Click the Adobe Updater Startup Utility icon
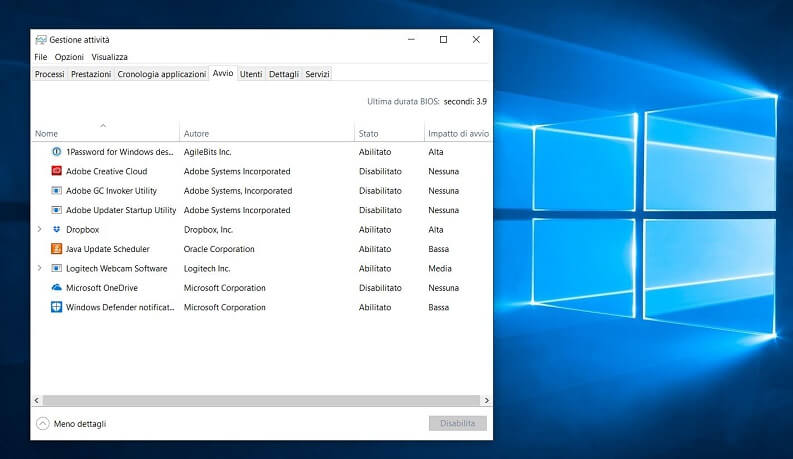793x459 pixels. click(57, 210)
